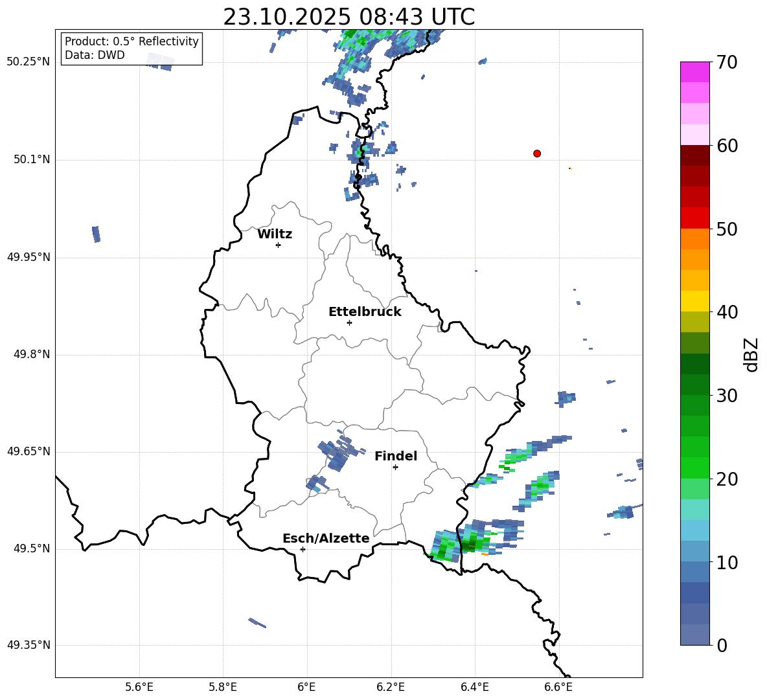The height and width of the screenshot is (700, 767).
Task: Click the dBZ colorbar label
Action: coord(750,354)
